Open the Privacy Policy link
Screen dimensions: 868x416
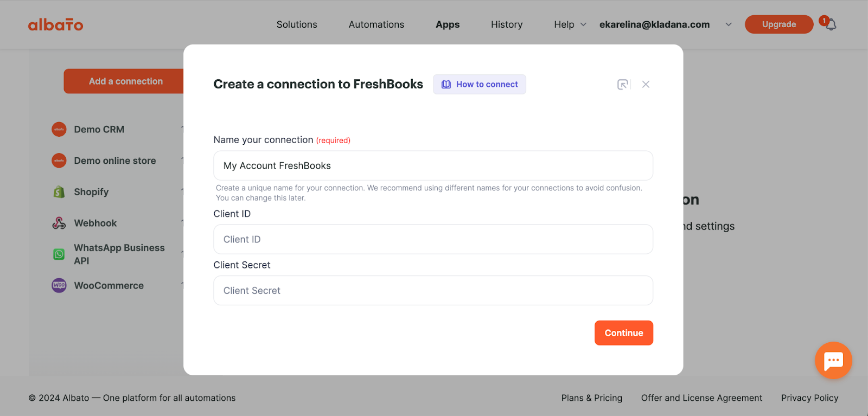[x=809, y=398]
